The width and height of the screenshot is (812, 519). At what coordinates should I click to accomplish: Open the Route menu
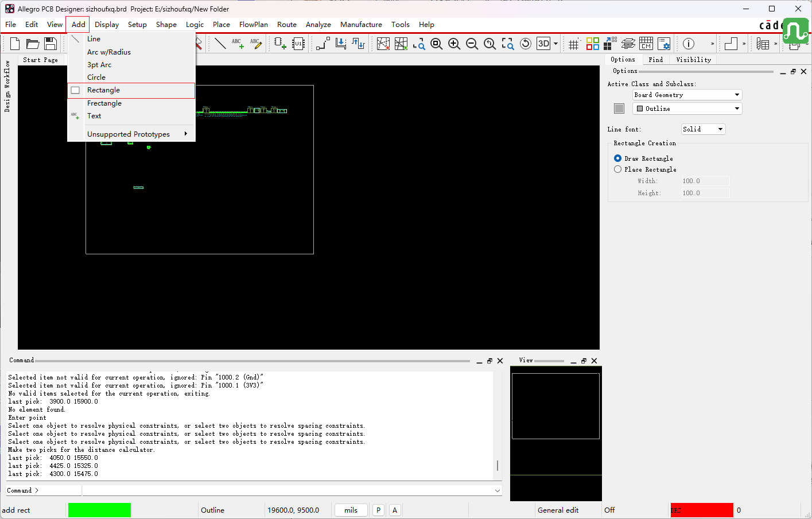click(287, 24)
